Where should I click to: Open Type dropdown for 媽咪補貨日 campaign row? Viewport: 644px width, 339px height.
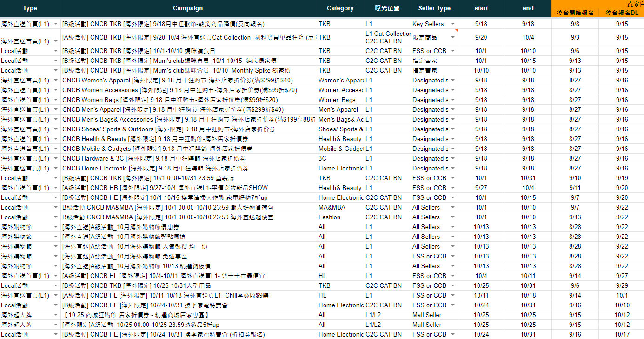[56, 51]
